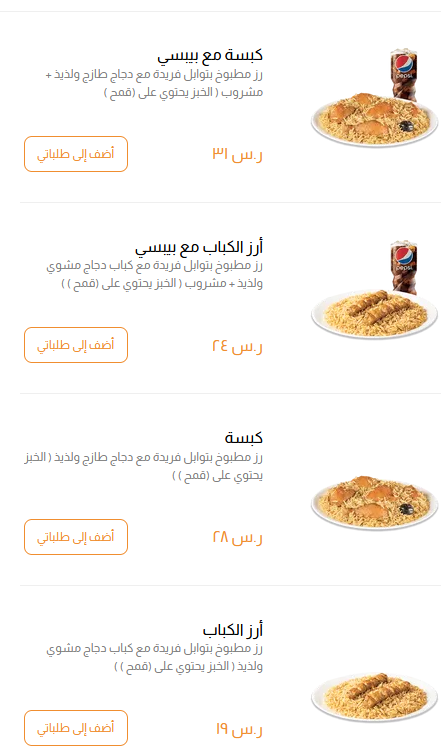Image resolution: width=441 pixels, height=753 pixels.
Task: Open the أرز الكباب item heading
Action: (233, 629)
